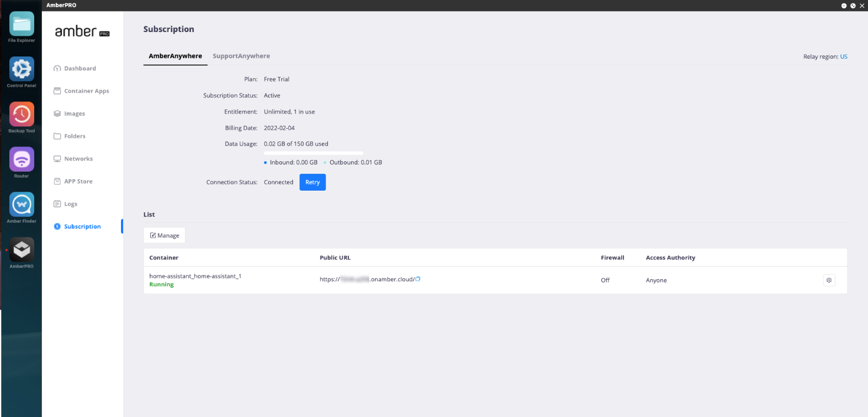Image resolution: width=868 pixels, height=417 pixels.
Task: Open Container Apps section
Action: 87,91
